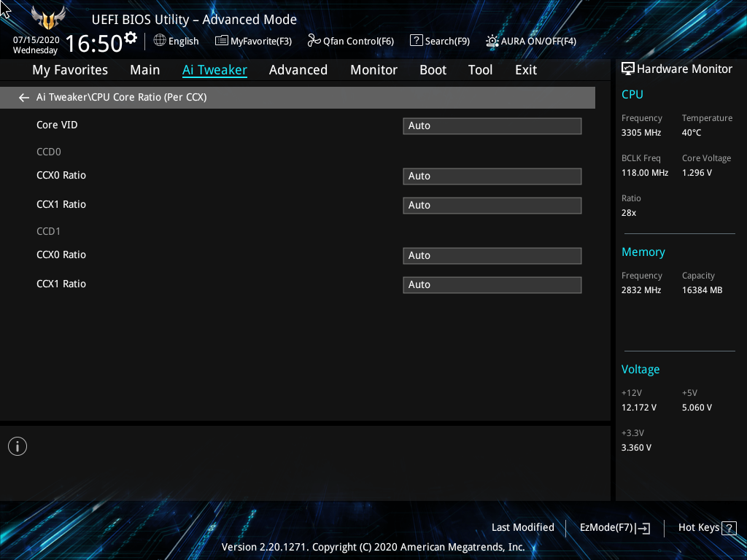Click the CCD0 section heading
The image size is (747, 560).
pyautogui.click(x=49, y=152)
